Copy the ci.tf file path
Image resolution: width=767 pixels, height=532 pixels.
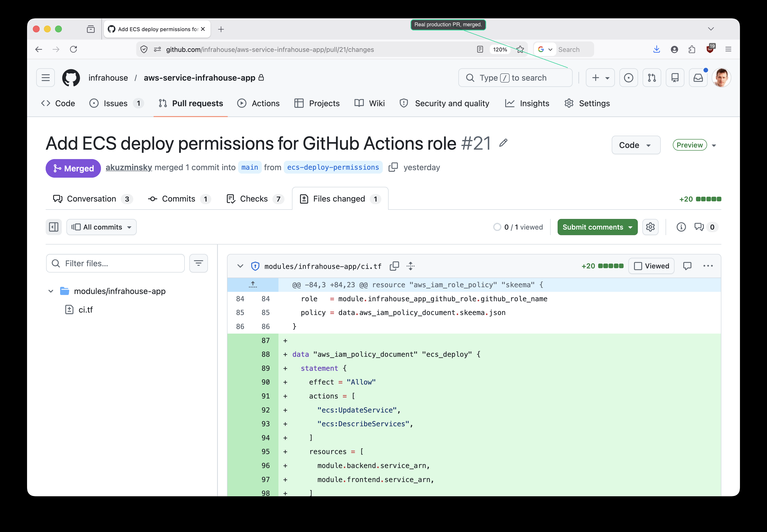[394, 266]
